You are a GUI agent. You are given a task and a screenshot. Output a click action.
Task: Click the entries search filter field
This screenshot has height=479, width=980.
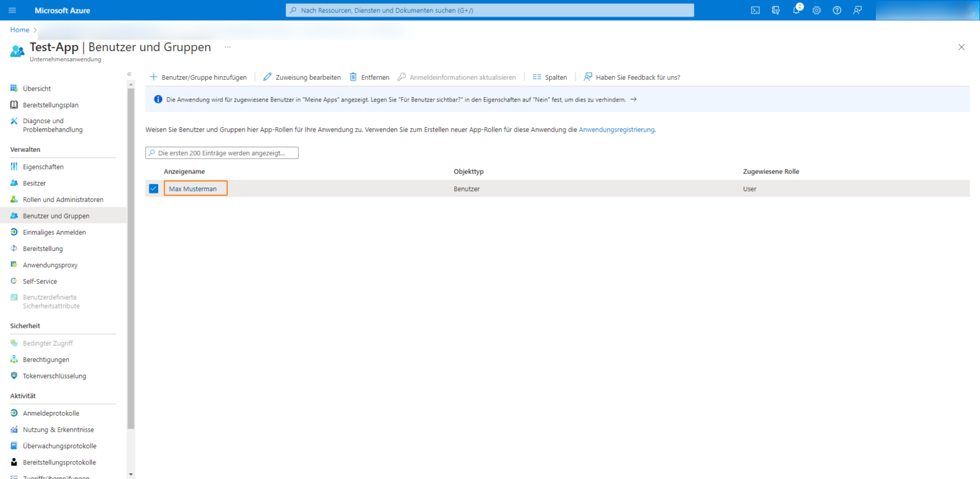pos(221,153)
